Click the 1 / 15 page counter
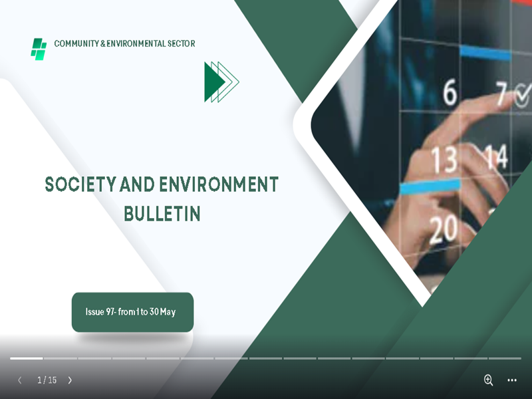532x399 pixels. point(47,380)
